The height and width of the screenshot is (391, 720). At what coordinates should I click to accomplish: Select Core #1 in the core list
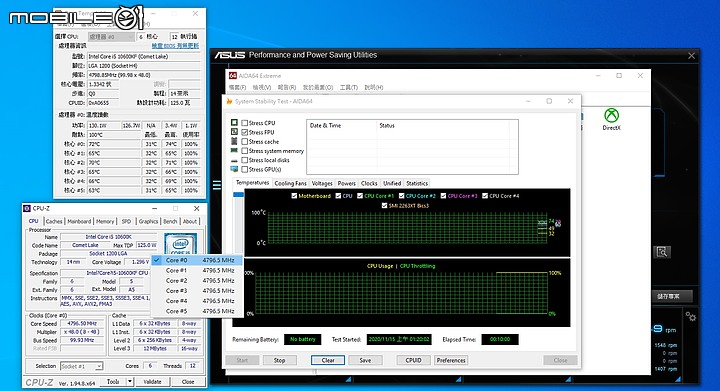click(197, 270)
